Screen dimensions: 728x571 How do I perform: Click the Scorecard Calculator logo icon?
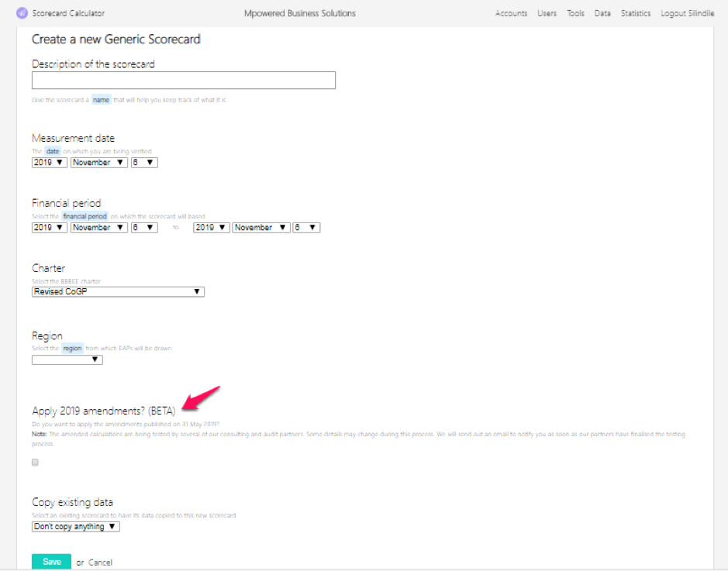(x=22, y=13)
